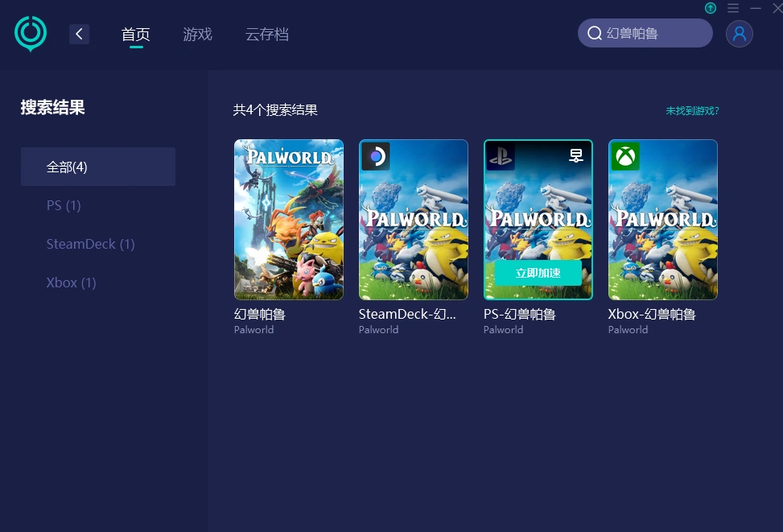
Task: Open the hamburger menu in title bar
Action: pyautogui.click(x=733, y=8)
